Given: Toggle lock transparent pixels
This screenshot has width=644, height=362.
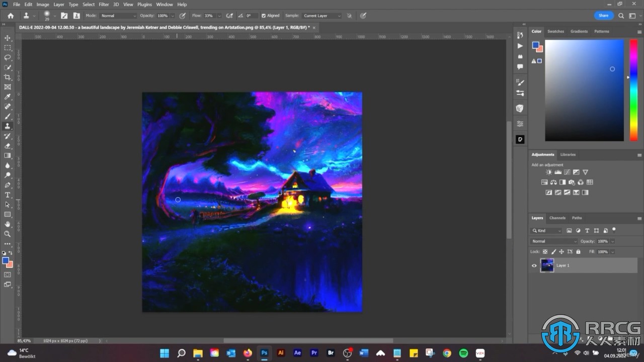Looking at the screenshot, I should click(x=545, y=251).
